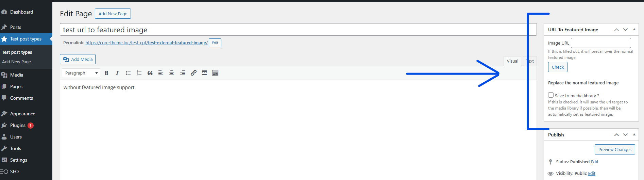Open Appearance in the admin sidebar
Screen dimensions: 644x180
(x=22, y=114)
